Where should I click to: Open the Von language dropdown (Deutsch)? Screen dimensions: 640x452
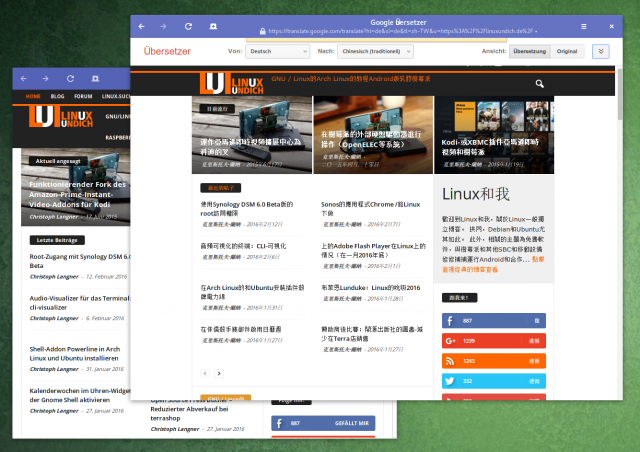click(277, 51)
